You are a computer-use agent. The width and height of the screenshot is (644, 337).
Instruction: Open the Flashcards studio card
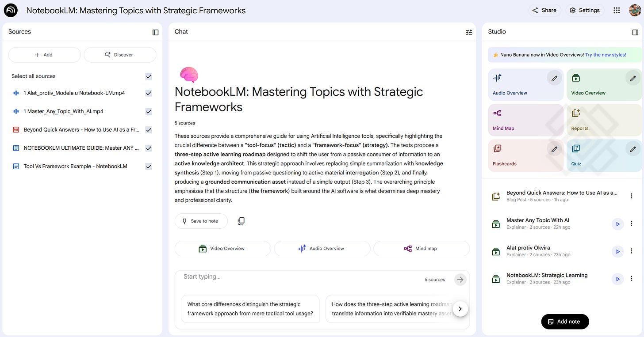pyautogui.click(x=526, y=155)
